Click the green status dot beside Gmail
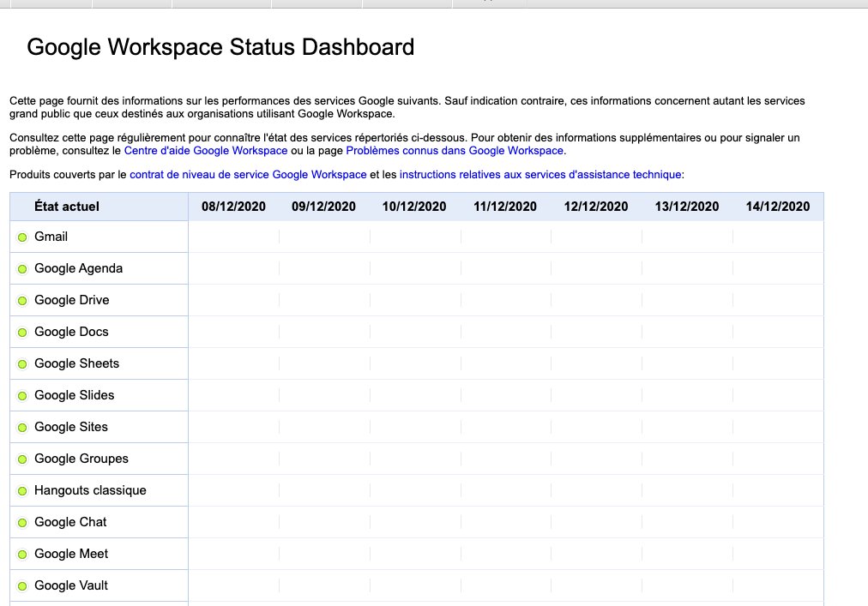Screen dimensions: 868x606 pos(22,237)
